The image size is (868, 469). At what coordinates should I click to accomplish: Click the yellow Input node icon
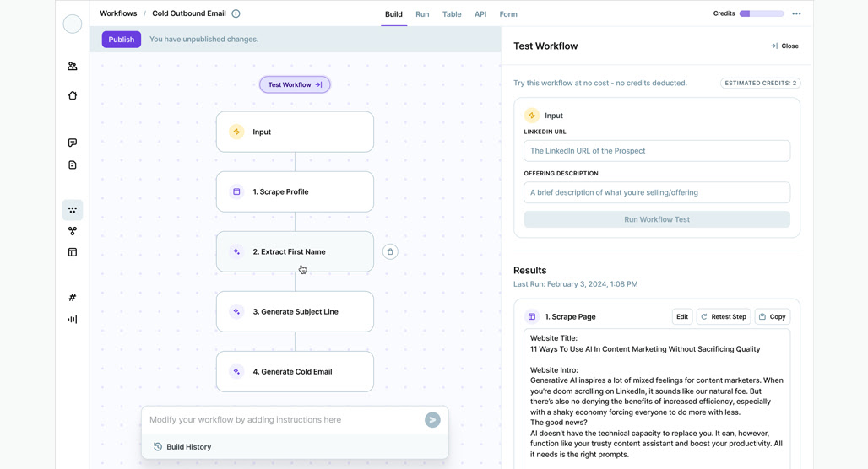[236, 132]
